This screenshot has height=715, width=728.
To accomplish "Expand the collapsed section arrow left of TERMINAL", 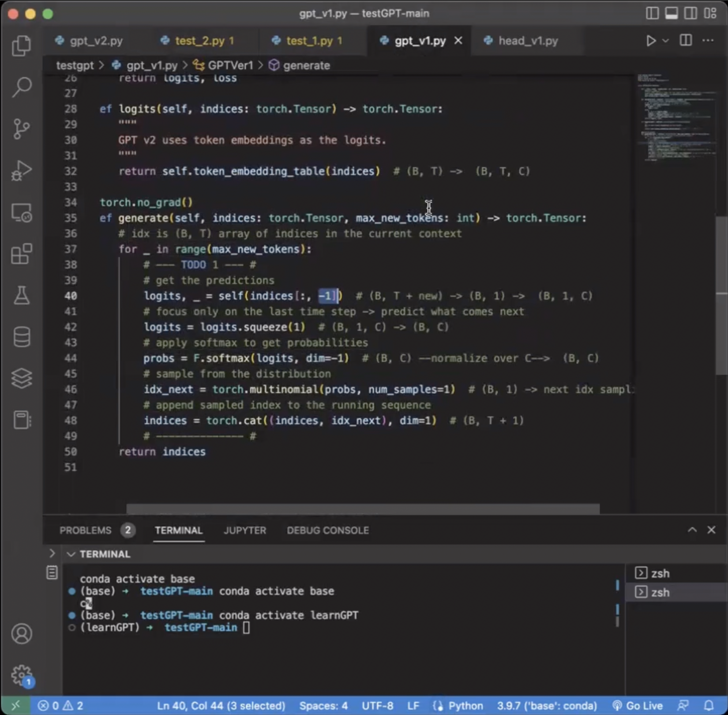I will (52, 553).
